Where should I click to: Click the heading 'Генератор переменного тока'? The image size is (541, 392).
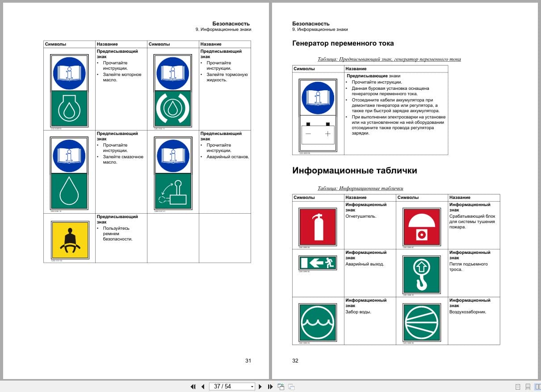click(x=343, y=43)
